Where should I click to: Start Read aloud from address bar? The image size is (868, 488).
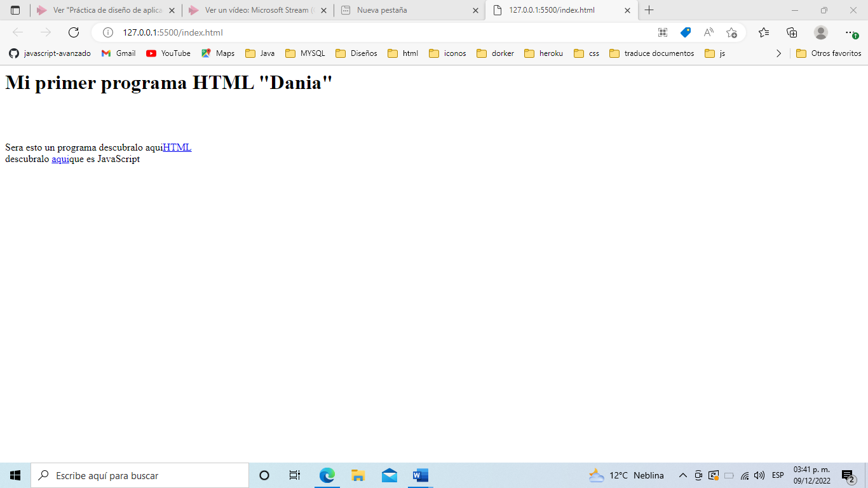tap(709, 32)
